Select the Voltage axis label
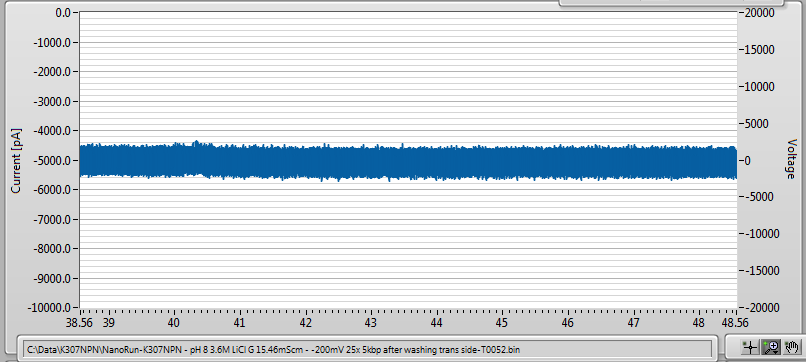 coord(791,159)
